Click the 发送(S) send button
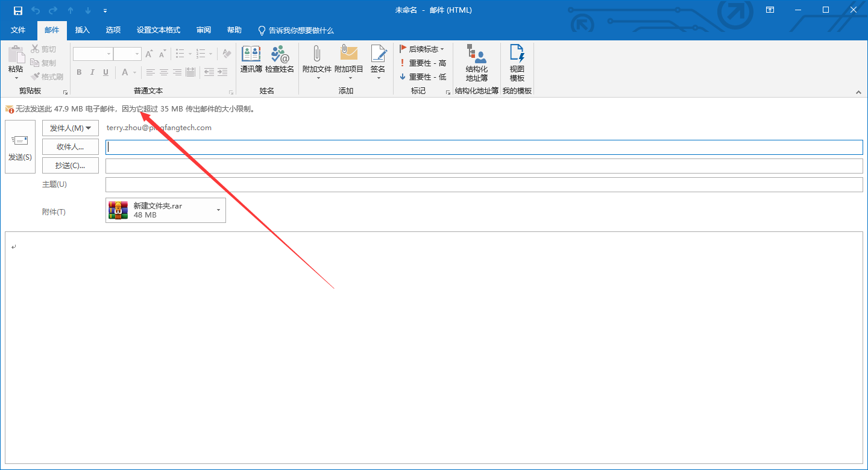Image resolution: width=868 pixels, height=470 pixels. pos(20,147)
